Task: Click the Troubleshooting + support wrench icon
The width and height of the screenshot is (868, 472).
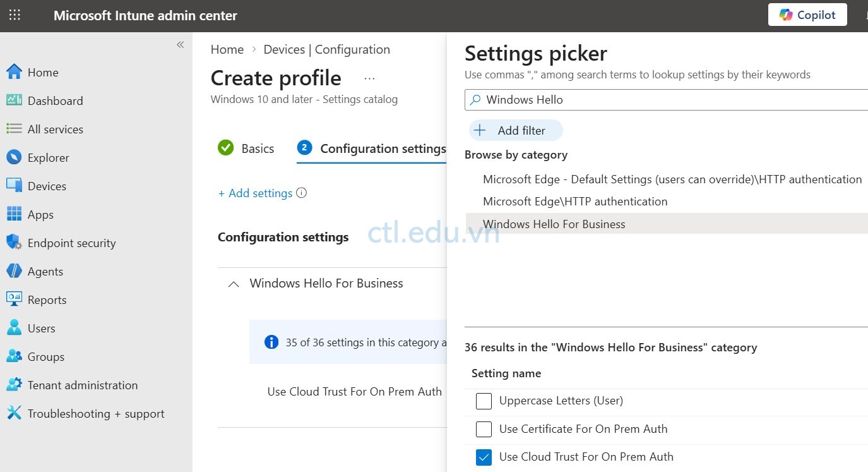Action: point(14,413)
